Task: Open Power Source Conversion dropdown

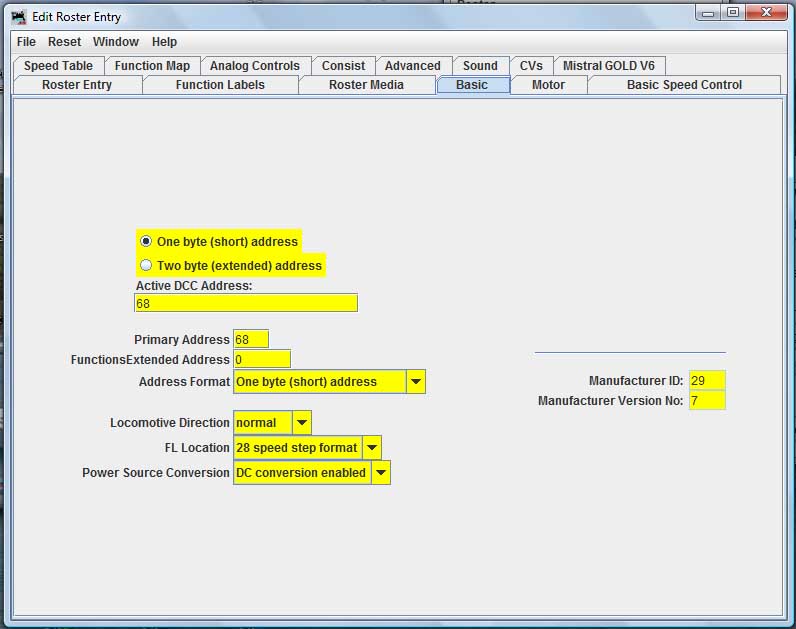Action: point(381,473)
